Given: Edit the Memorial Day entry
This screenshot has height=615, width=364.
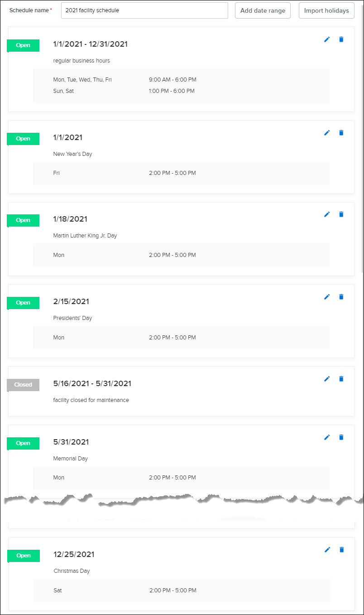Looking at the screenshot, I should (327, 437).
